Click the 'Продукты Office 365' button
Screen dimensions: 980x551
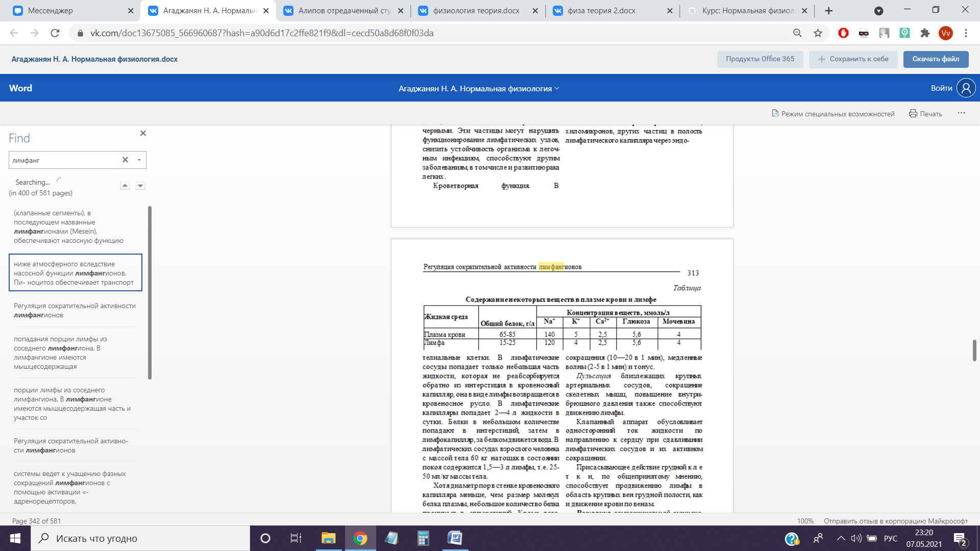tap(760, 59)
